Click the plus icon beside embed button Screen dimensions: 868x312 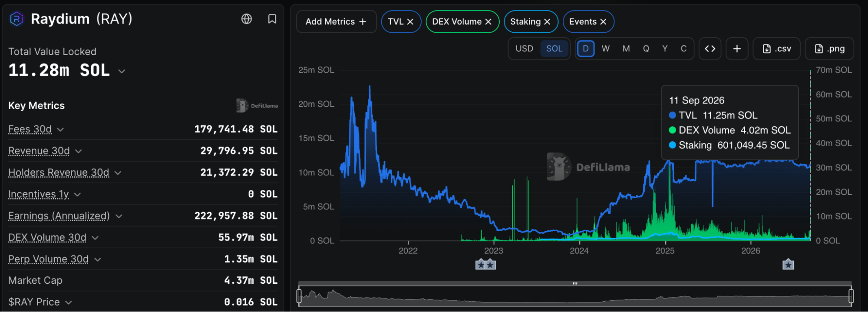click(x=737, y=49)
